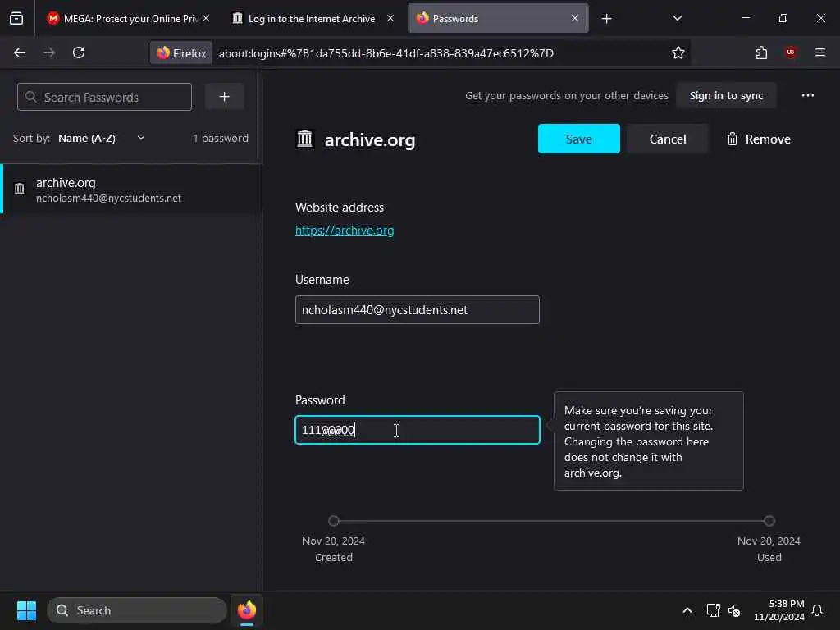Switch to MEGA tab

tap(129, 18)
